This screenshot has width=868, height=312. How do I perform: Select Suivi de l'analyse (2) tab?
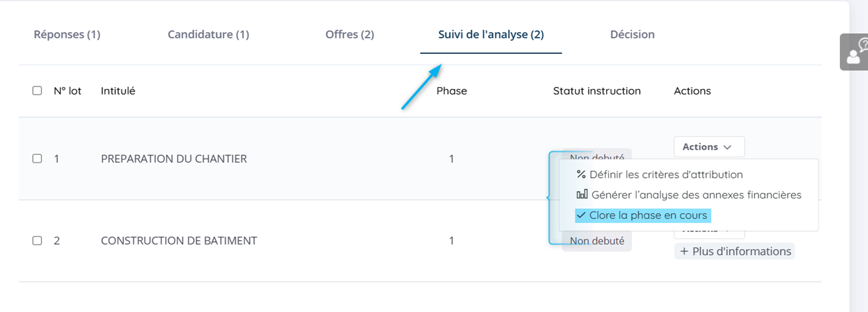click(x=491, y=34)
